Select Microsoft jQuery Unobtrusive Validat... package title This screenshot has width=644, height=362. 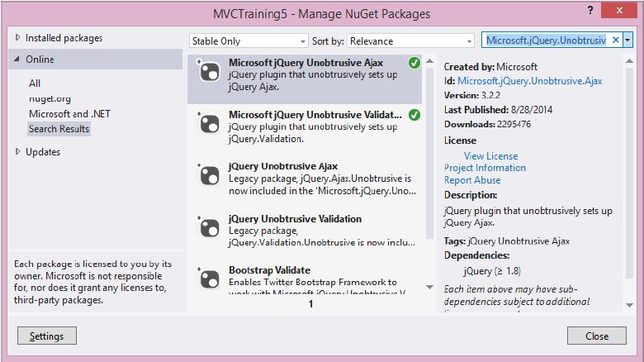click(315, 114)
